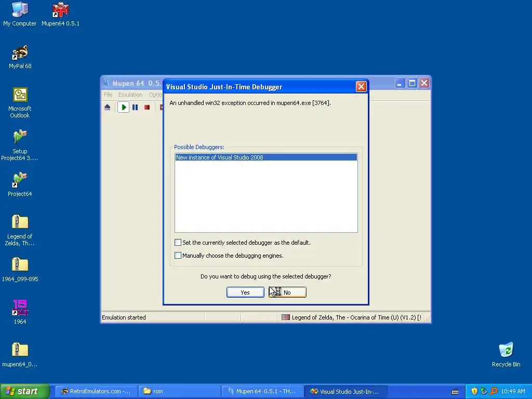The width and height of the screenshot is (532, 399).
Task: Open the Windows Start menu
Action: [x=24, y=391]
